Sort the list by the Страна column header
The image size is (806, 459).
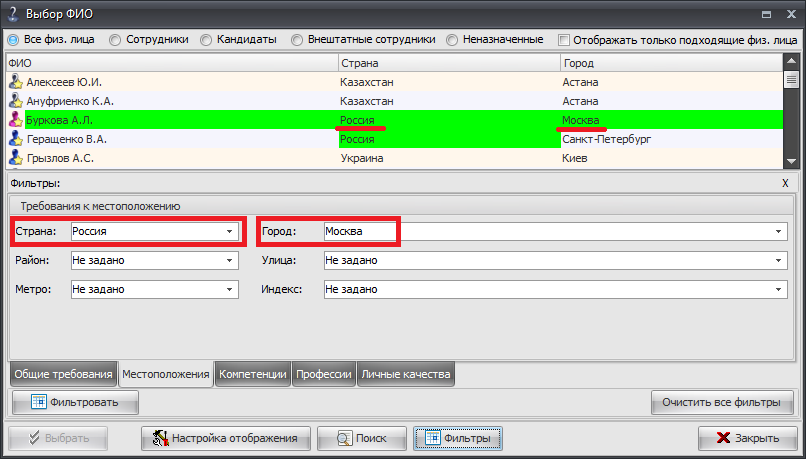point(447,62)
